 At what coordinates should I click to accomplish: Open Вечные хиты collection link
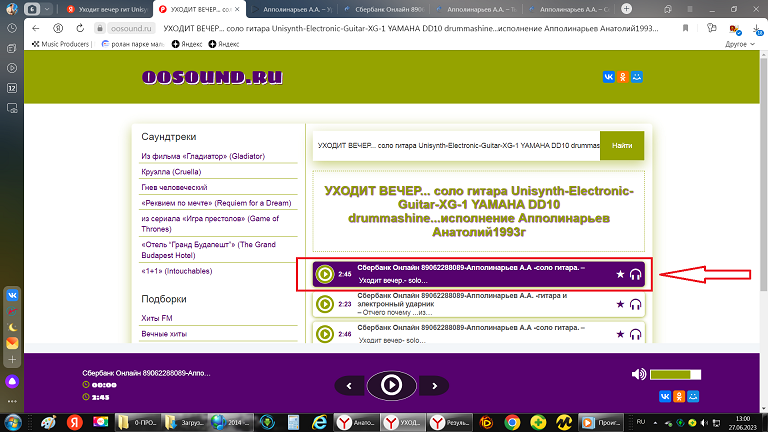[164, 334]
